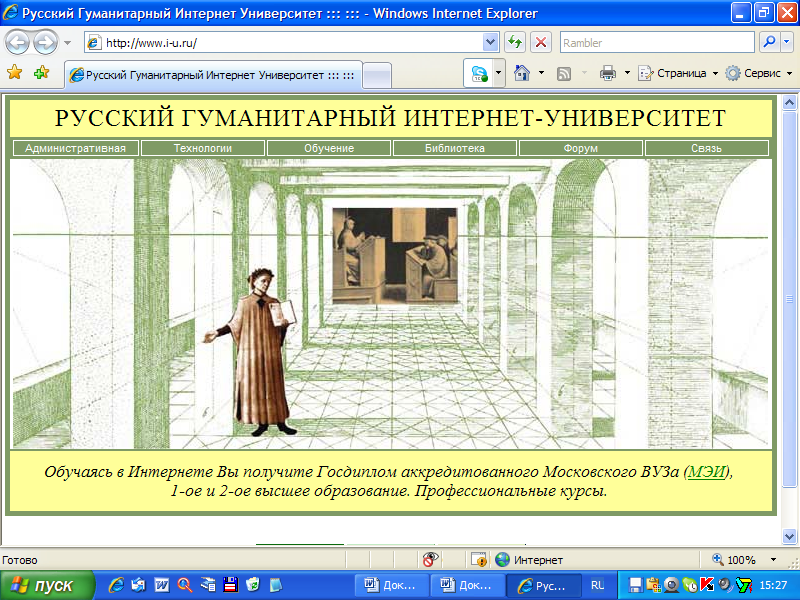Click the speaker volume tray icon
This screenshot has width=800, height=600.
(724, 585)
